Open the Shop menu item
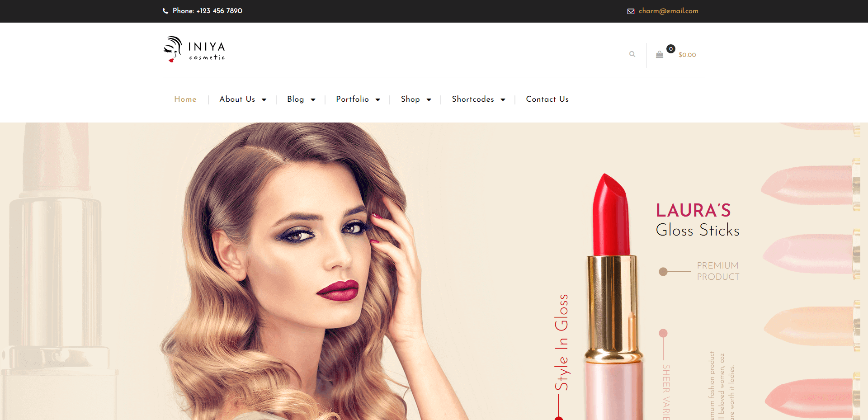 point(410,99)
